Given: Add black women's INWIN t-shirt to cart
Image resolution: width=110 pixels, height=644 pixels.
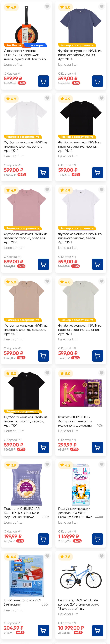Looking at the screenshot, I should pos(43,447).
